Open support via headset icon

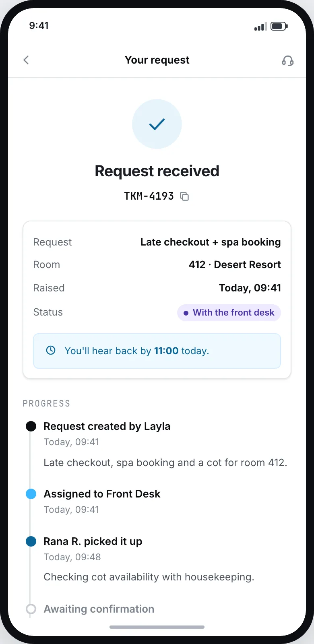click(x=288, y=60)
